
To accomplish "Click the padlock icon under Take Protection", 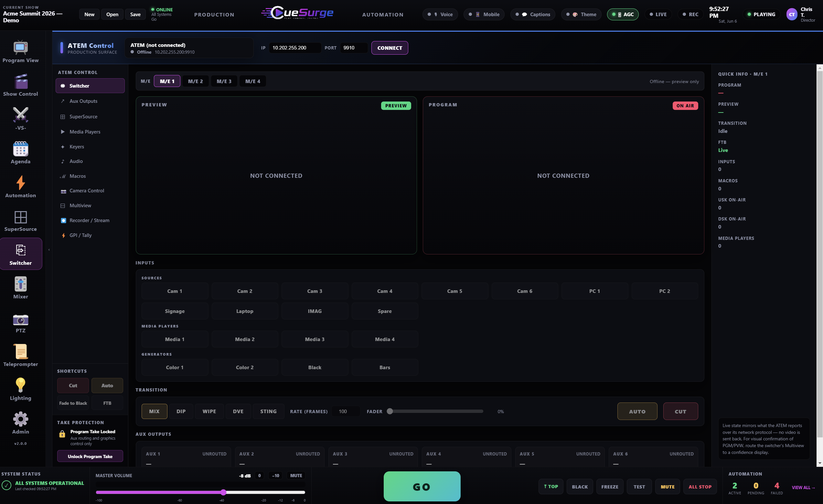I will tap(62, 434).
